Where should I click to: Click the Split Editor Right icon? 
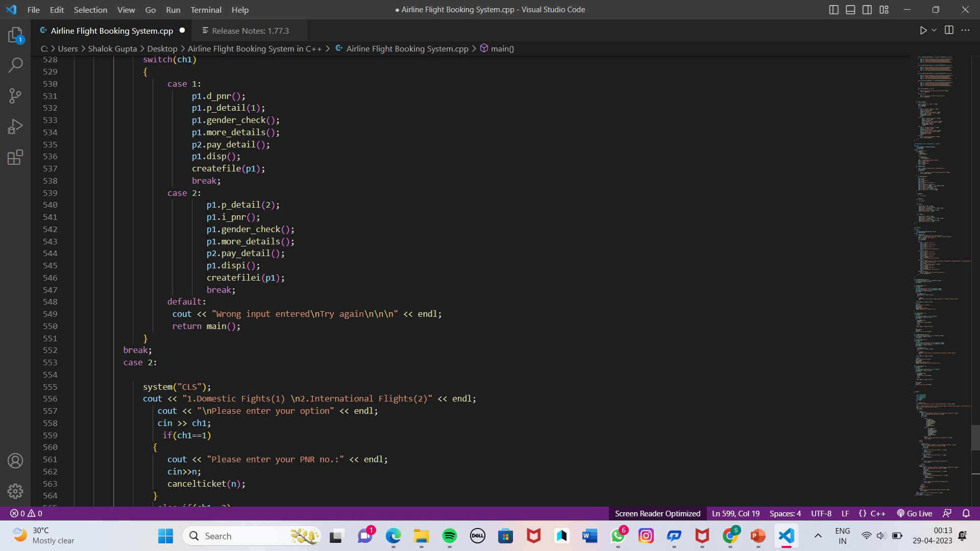[949, 30]
